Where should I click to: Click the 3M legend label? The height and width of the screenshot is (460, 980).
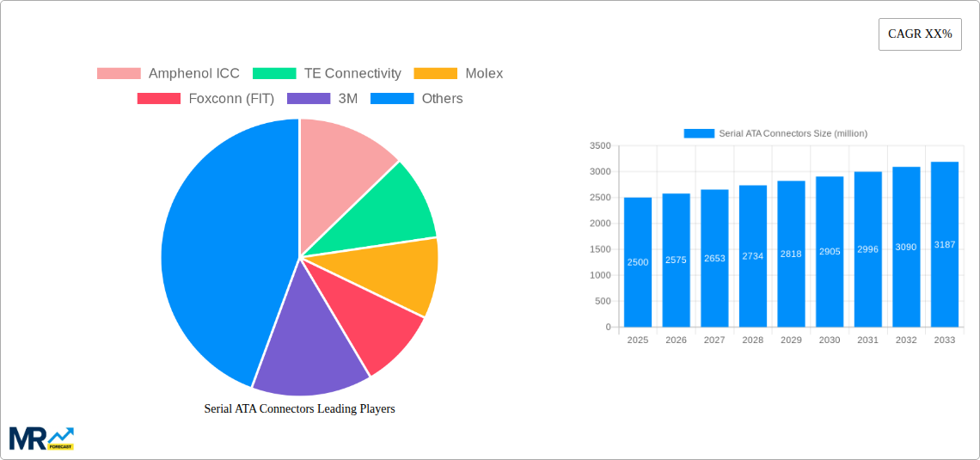pyautogui.click(x=348, y=99)
